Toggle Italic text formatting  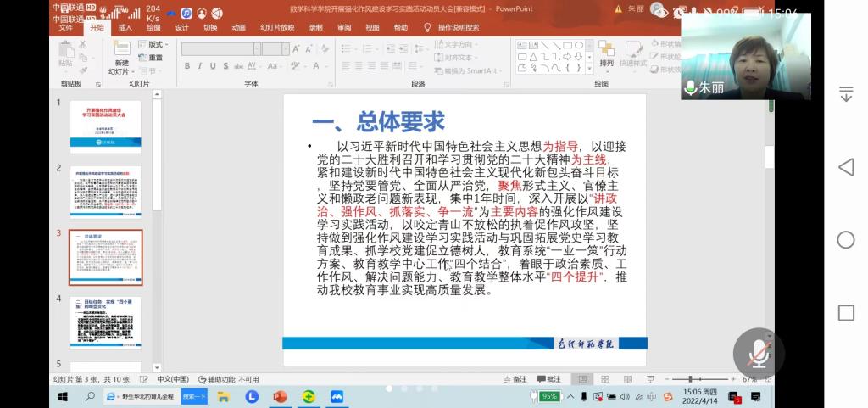201,66
